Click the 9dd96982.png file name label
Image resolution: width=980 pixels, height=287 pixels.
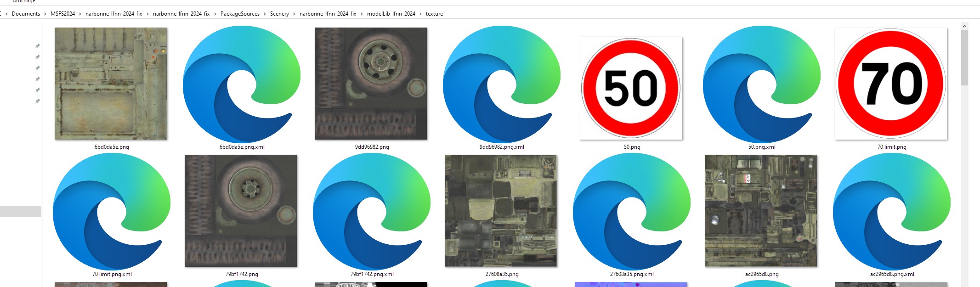[x=372, y=147]
